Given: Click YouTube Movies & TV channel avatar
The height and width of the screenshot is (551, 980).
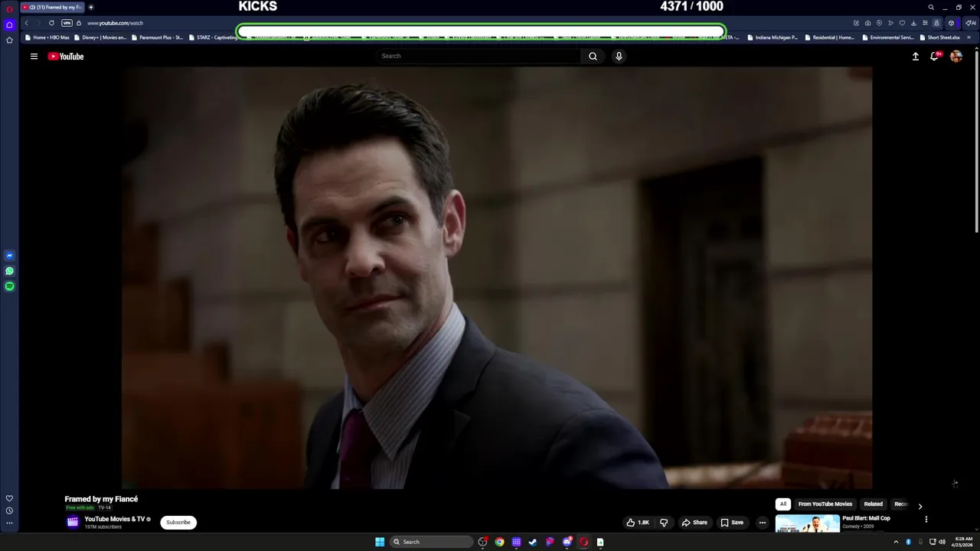Looking at the screenshot, I should point(73,522).
